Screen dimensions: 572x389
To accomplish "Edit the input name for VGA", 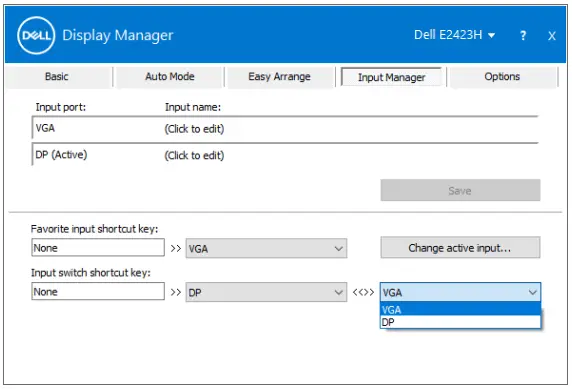I will tap(194, 129).
